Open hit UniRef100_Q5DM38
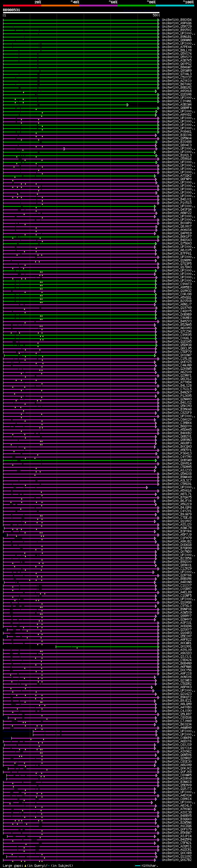This screenshot has height=868, width=197. click(x=177, y=345)
